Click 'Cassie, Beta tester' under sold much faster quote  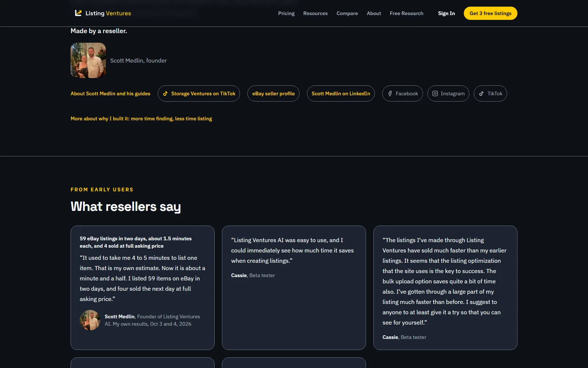coord(404,337)
